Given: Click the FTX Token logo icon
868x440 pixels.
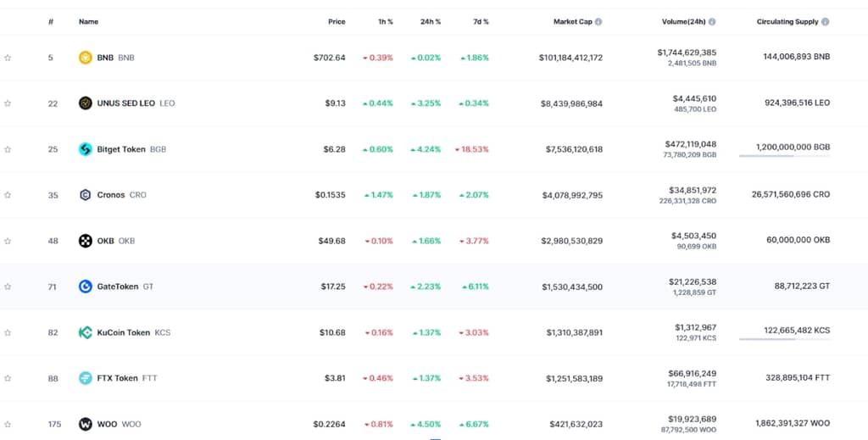Looking at the screenshot, I should pyautogui.click(x=85, y=378).
